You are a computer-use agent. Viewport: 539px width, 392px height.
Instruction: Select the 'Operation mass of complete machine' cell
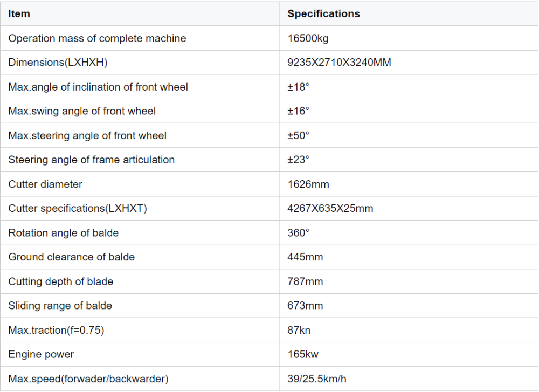click(97, 38)
